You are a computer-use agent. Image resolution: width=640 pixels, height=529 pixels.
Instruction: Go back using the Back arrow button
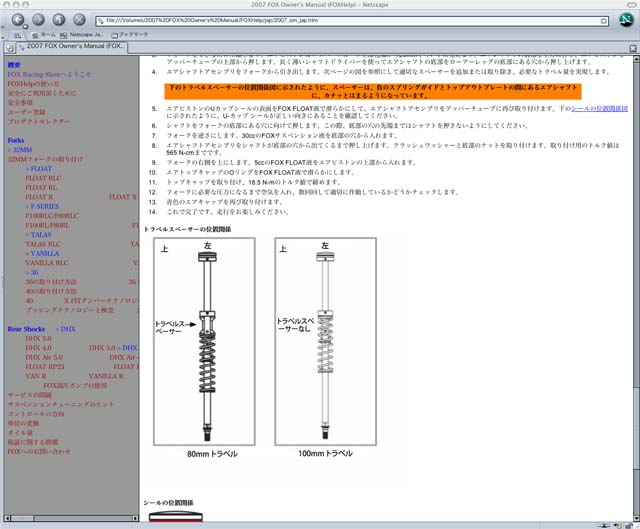coord(18,19)
